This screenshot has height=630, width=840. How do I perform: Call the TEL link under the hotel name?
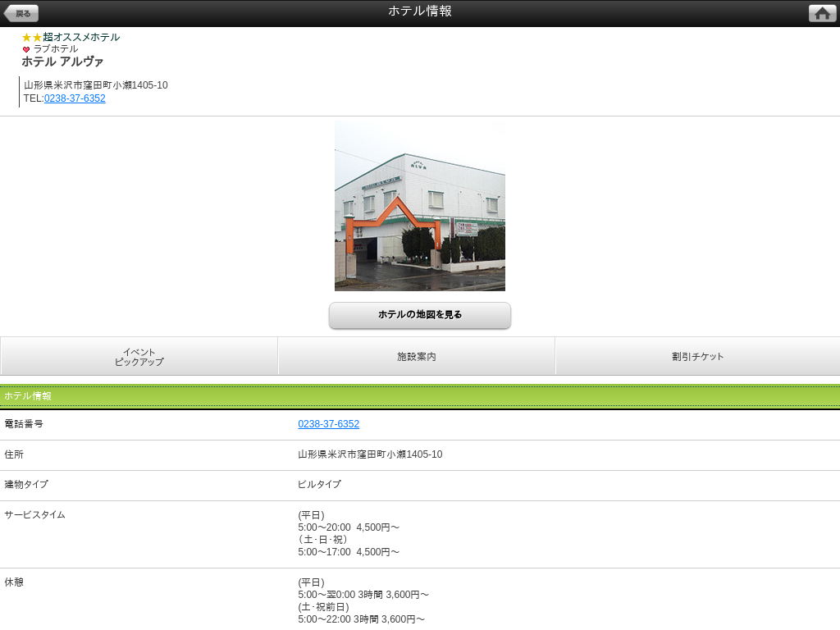click(75, 98)
